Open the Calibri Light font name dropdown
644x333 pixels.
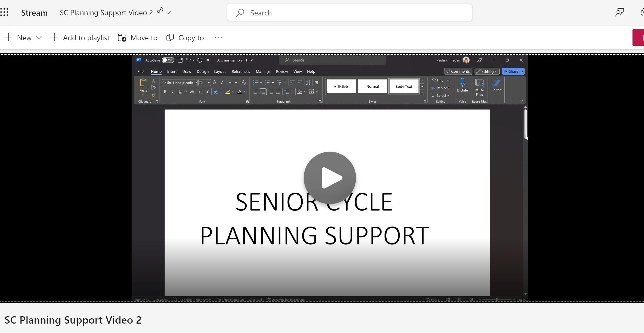(196, 83)
